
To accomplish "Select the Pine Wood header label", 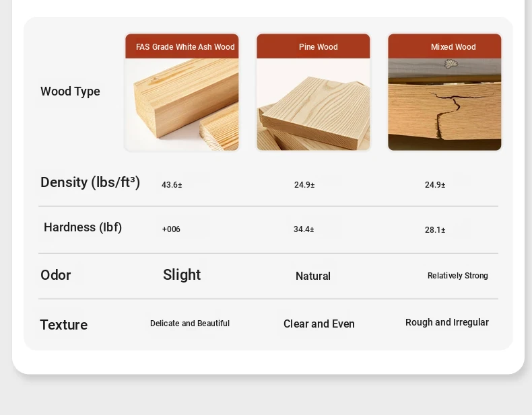I will pyautogui.click(x=318, y=47).
